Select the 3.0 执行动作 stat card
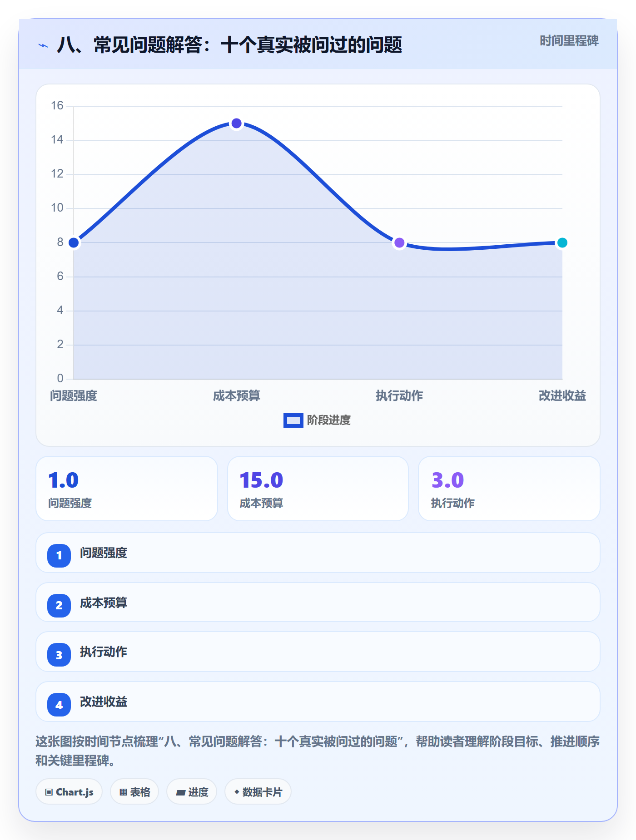Image resolution: width=636 pixels, height=840 pixels. point(509,489)
